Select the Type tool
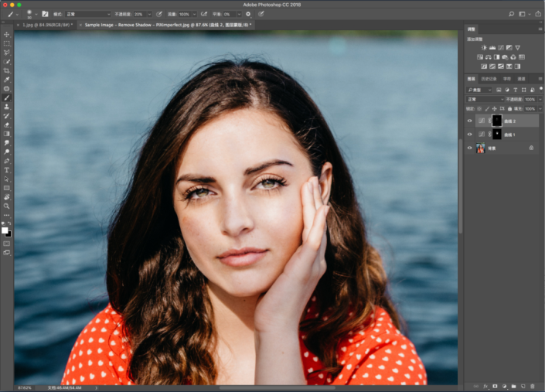The width and height of the screenshot is (545, 392). coord(7,169)
